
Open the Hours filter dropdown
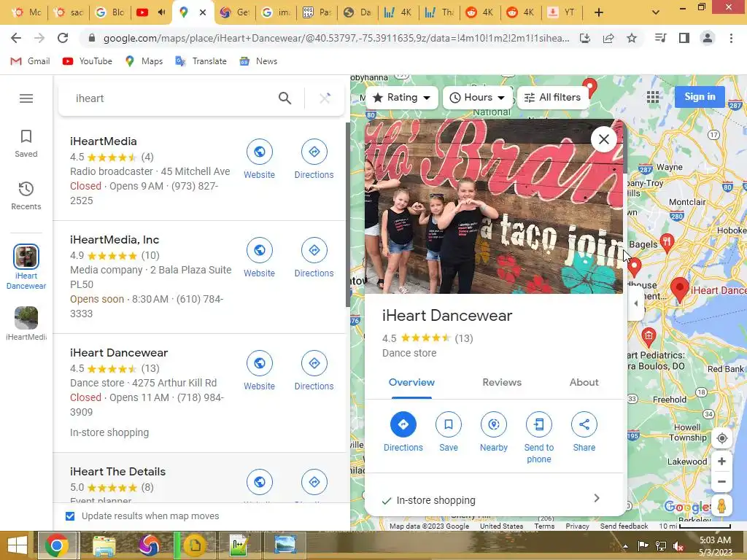pos(477,97)
